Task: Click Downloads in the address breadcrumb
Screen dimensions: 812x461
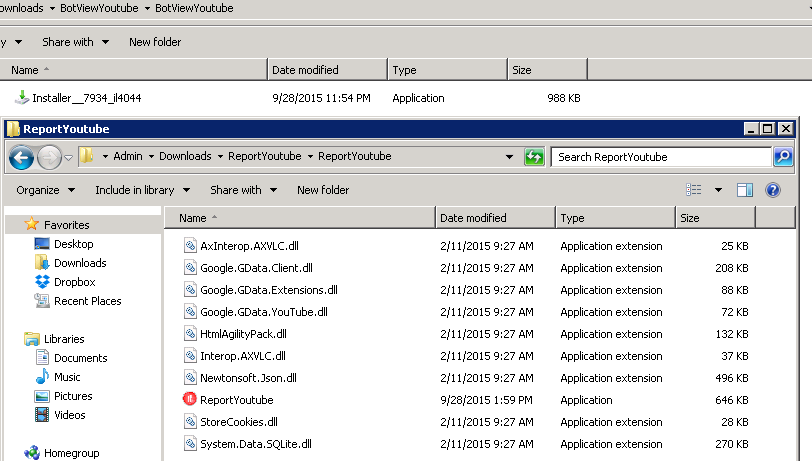Action: pyautogui.click(x=185, y=157)
